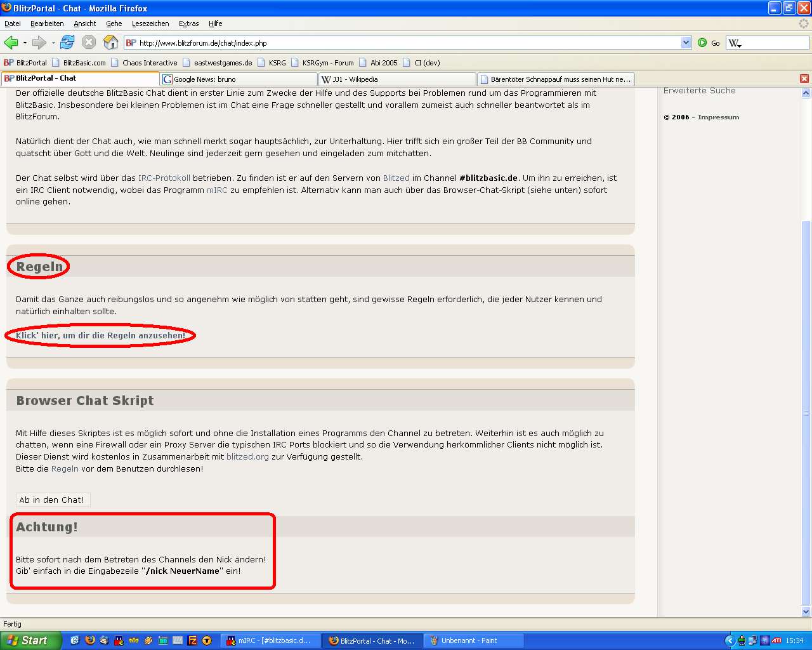Click the Firefox Back arrow button
The image size is (812, 650).
point(11,43)
